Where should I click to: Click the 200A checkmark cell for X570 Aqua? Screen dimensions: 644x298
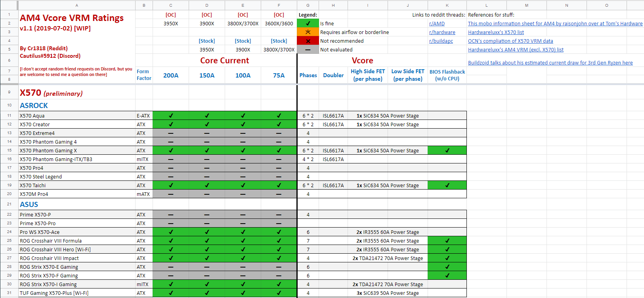[171, 116]
